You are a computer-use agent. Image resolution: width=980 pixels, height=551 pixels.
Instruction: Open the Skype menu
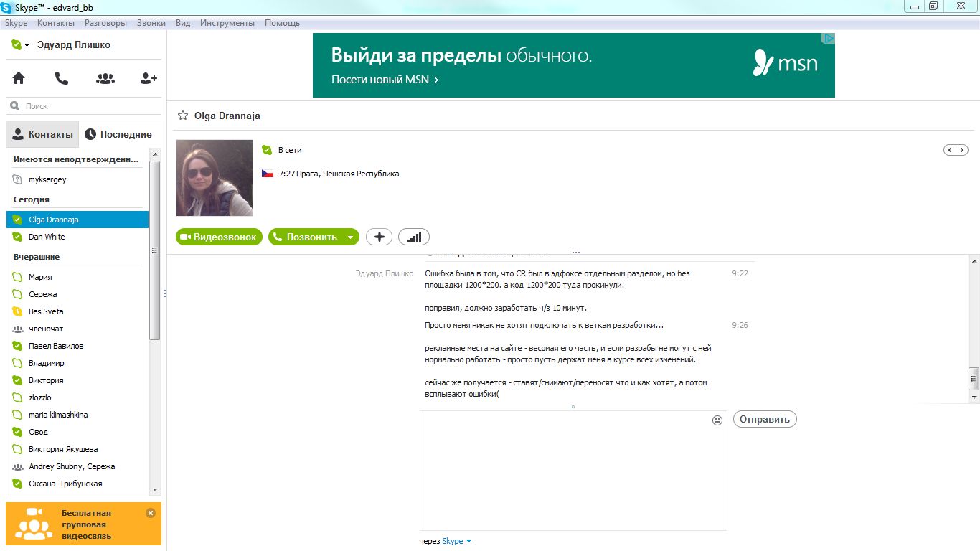tap(16, 23)
